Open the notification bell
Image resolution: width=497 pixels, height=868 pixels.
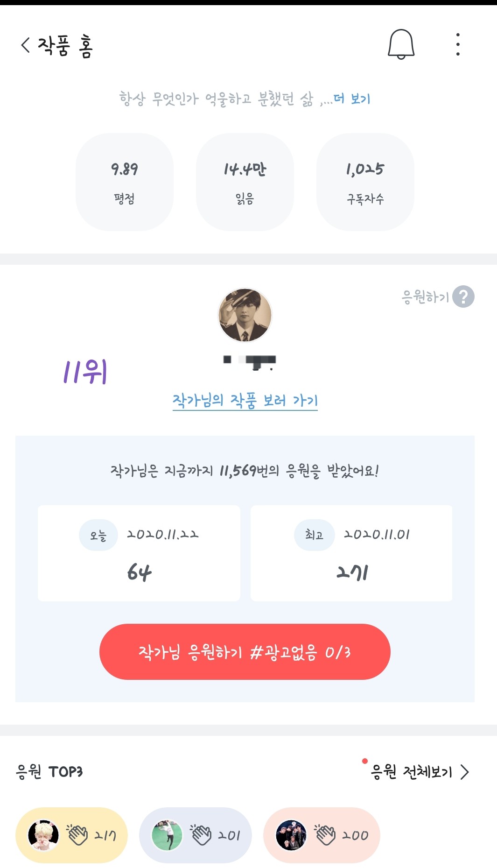401,44
